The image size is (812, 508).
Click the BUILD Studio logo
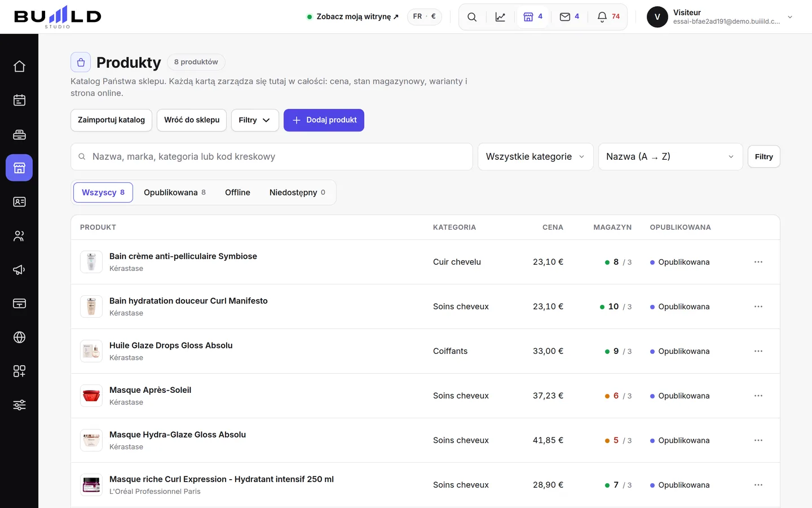(58, 17)
